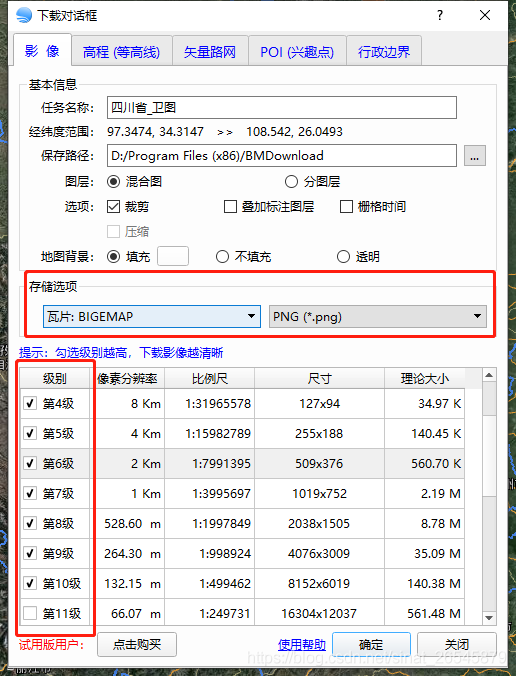The width and height of the screenshot is (516, 676).
Task: Click the level list scroll up arrow
Action: coord(489,375)
